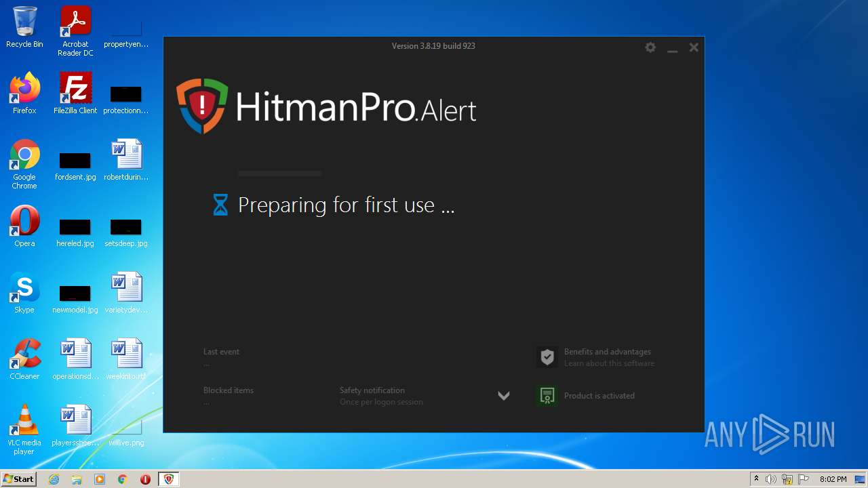The width and height of the screenshot is (868, 488).
Task: View the Blocked items entry
Action: [x=228, y=396]
